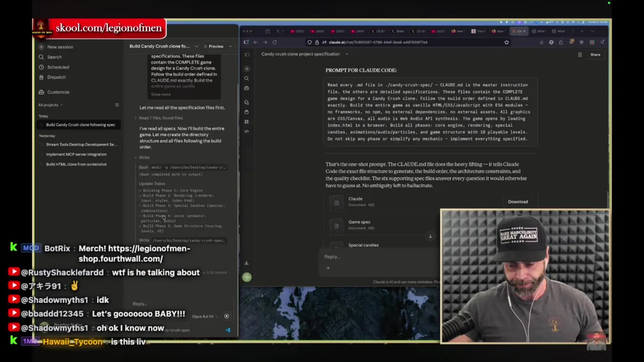Click the plus attach button under Reply
Image resolution: width=644 pixels, height=362 pixels.
pyautogui.click(x=328, y=268)
